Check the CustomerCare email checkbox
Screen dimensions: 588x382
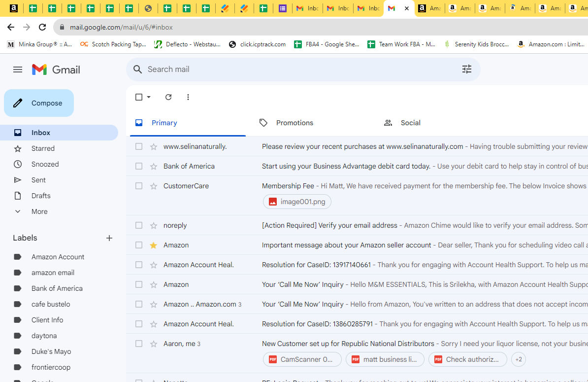[x=139, y=186]
